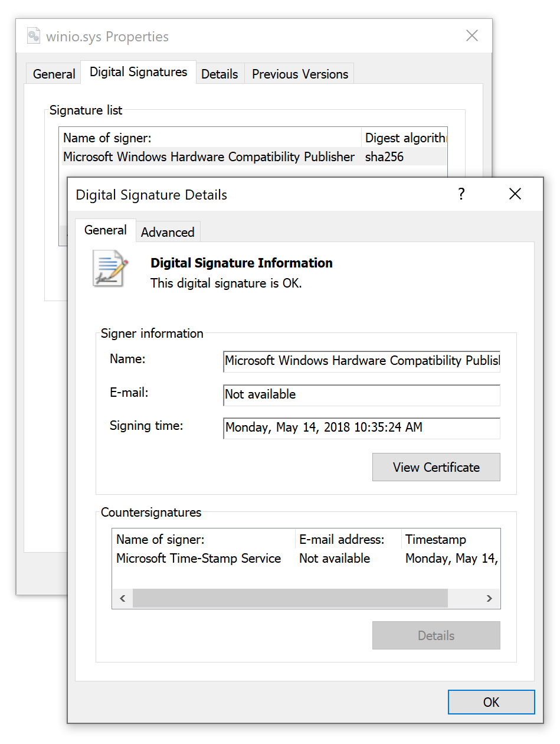
Task: Click Name of signer header in Signature list
Action: click(211, 138)
